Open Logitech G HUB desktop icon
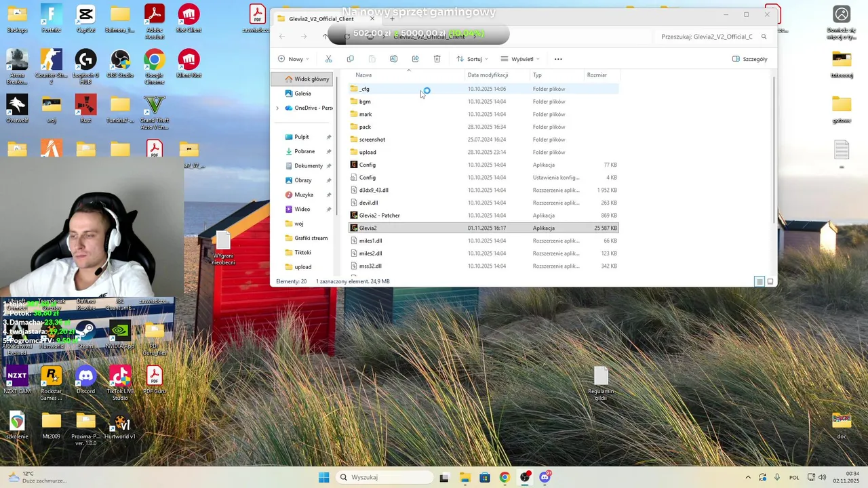Viewport: 868px width, 488px height. 85,66
